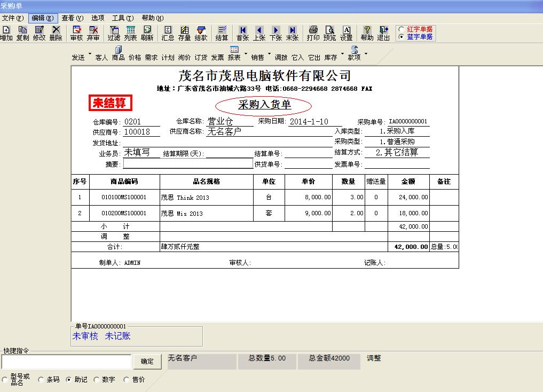Click the 发票 toolbar button
Image resolution: width=543 pixels, height=392 pixels.
[217, 57]
